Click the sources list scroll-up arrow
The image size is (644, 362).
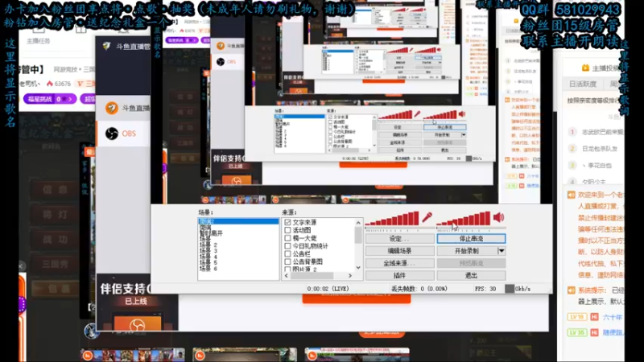pos(358,223)
